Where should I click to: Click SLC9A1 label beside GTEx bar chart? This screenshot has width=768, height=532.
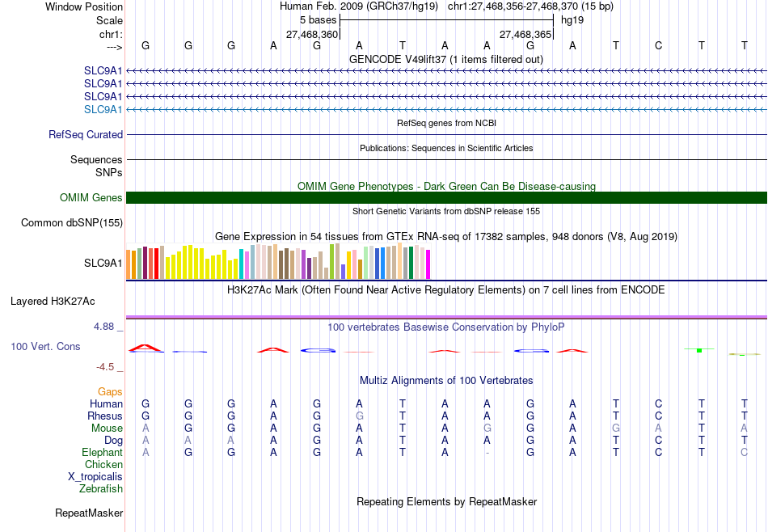point(103,263)
